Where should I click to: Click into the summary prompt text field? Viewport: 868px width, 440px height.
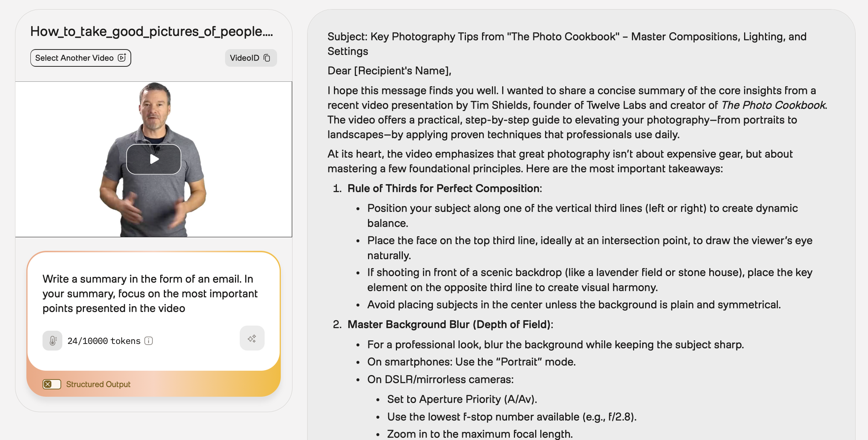pos(150,293)
